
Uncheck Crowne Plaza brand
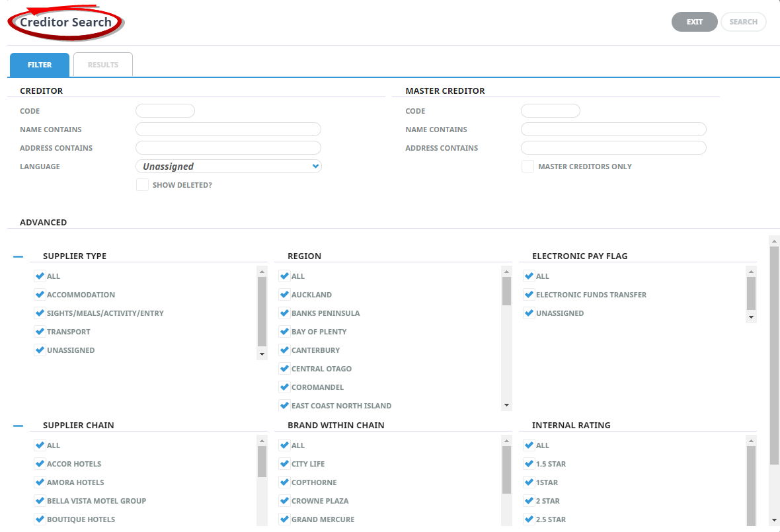coord(284,501)
